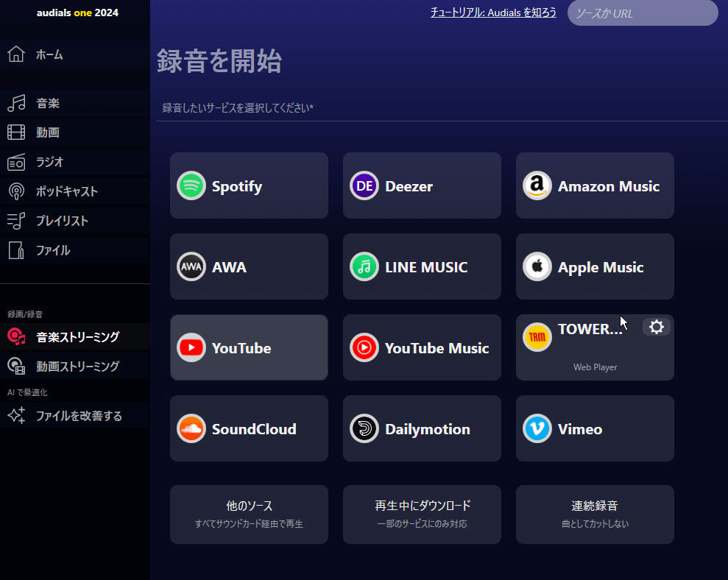Choose the Dailymotion service tile
This screenshot has width=728, height=580.
(422, 428)
